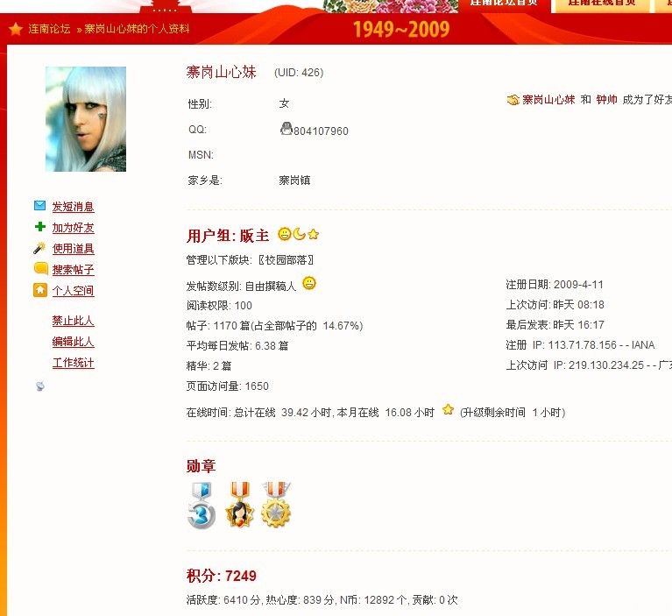Click the envelope icon beside 发短消息
The width and height of the screenshot is (672, 616).
pyautogui.click(x=39, y=206)
